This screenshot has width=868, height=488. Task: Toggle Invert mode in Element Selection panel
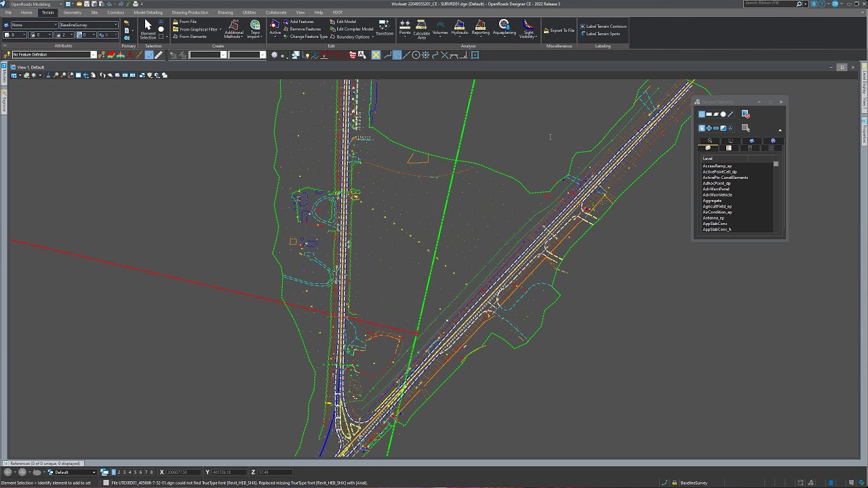pyautogui.click(x=723, y=128)
